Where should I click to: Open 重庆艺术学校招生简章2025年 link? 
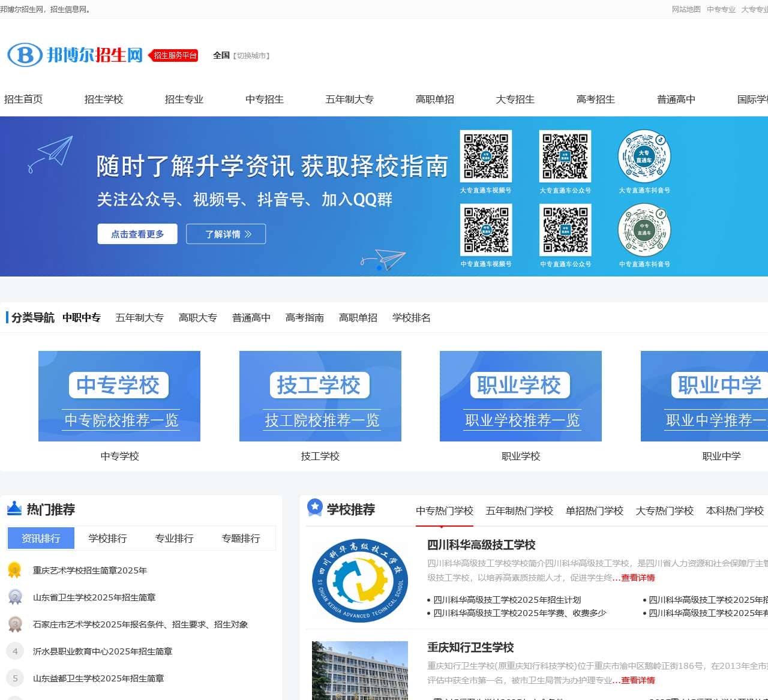tap(89, 570)
